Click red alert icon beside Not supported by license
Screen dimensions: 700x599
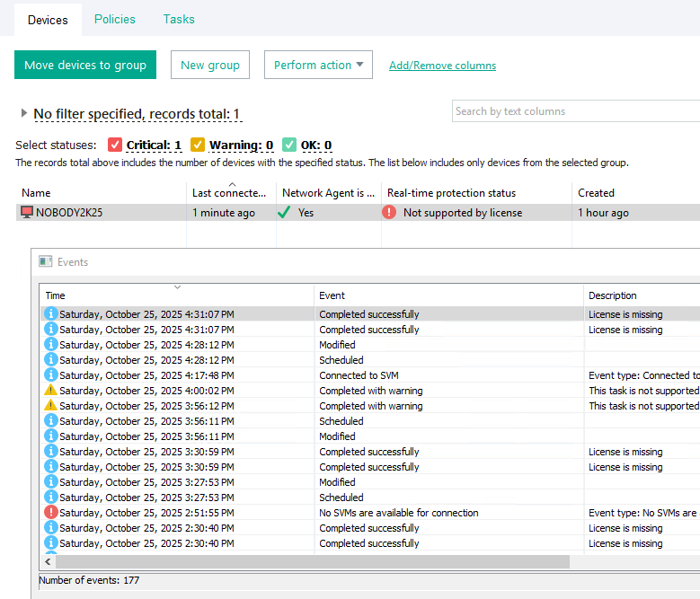389,213
